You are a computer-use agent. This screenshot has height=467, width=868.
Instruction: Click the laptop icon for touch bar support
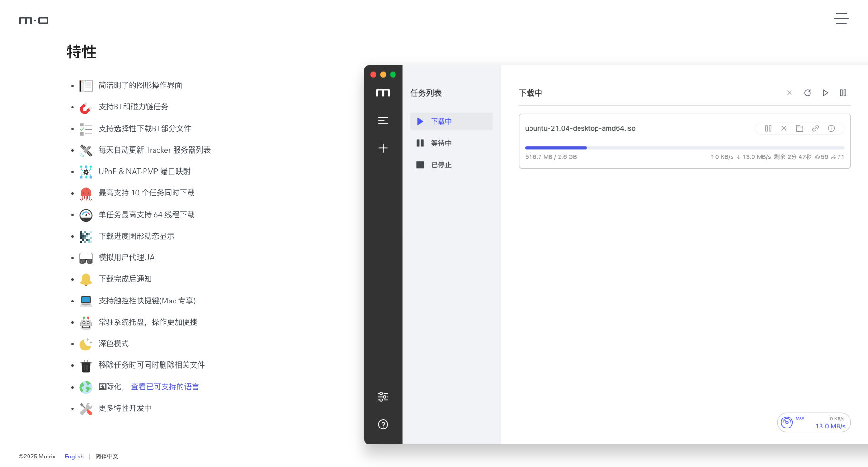86,301
